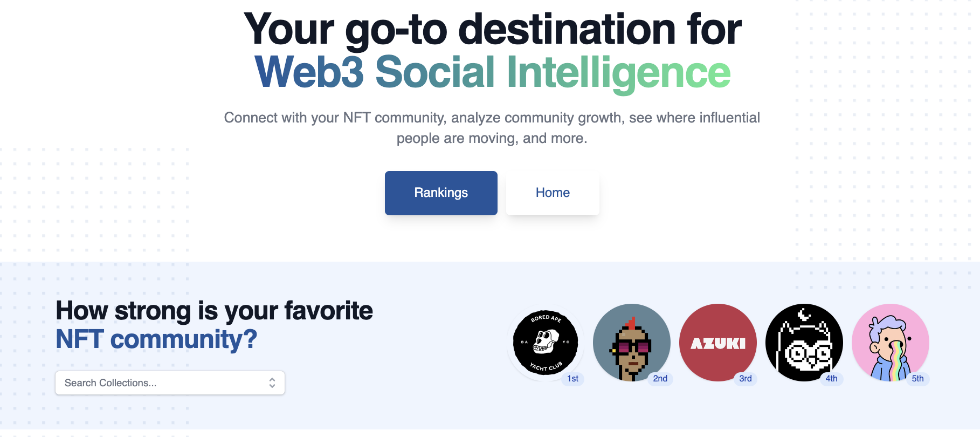The height and width of the screenshot is (437, 980).
Task: Click the 2nd rank badge
Action: coord(660,379)
